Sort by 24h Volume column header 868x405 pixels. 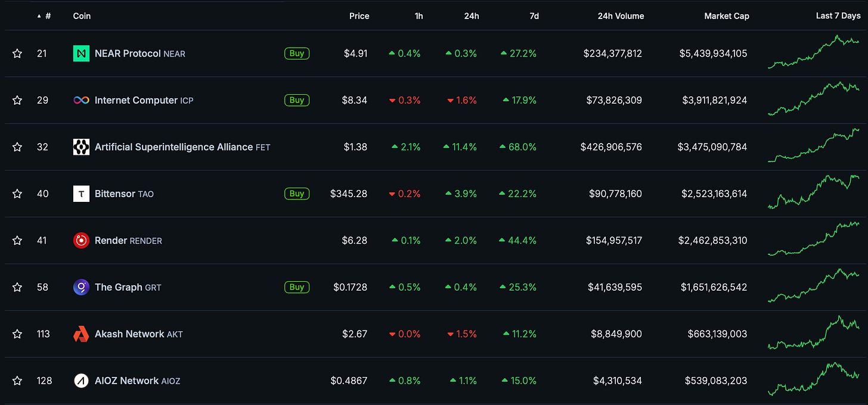tap(621, 16)
